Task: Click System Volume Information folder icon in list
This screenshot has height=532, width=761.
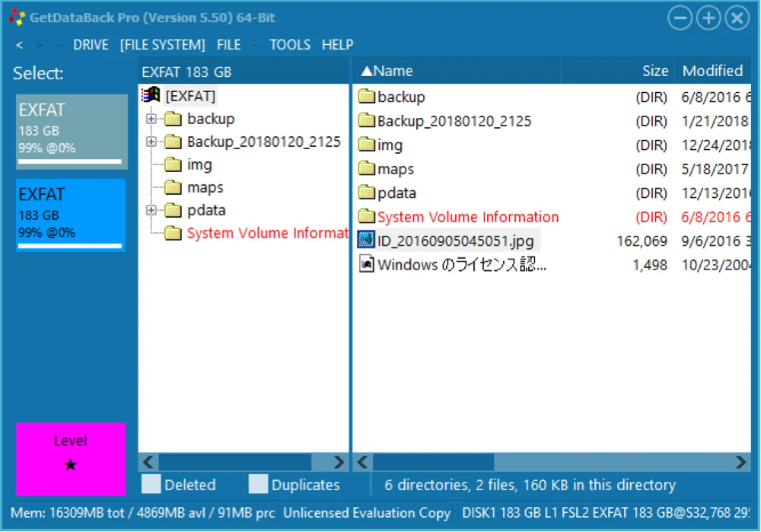Action: 367,216
